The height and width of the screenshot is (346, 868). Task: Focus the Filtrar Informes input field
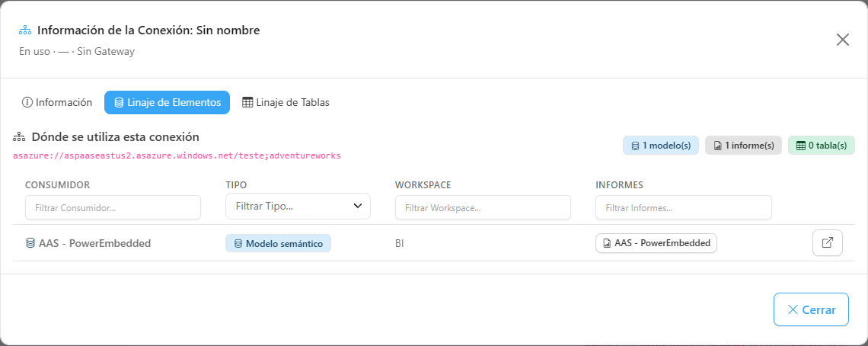pos(684,207)
